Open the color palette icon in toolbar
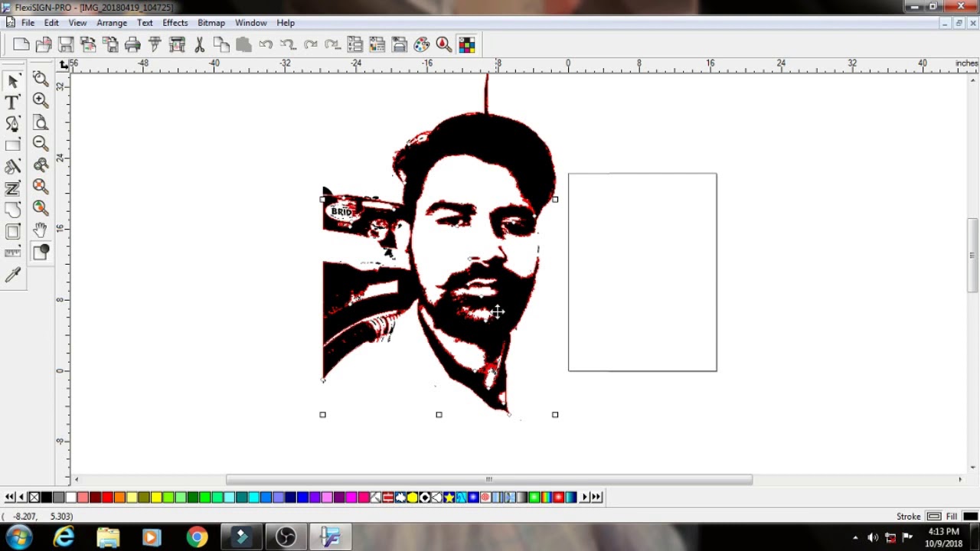Viewport: 980px width, 551px height. coord(422,44)
